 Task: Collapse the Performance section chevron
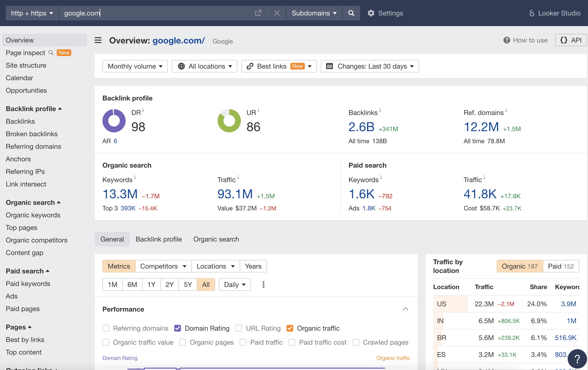point(405,309)
